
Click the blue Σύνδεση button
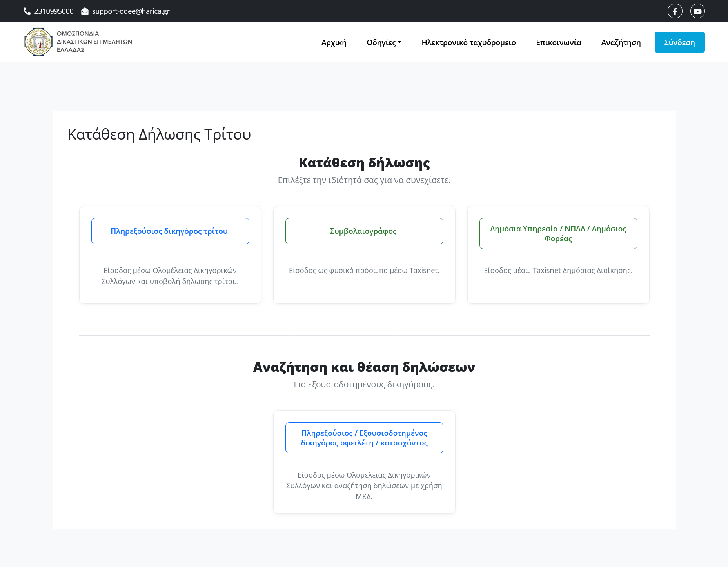[x=679, y=42]
